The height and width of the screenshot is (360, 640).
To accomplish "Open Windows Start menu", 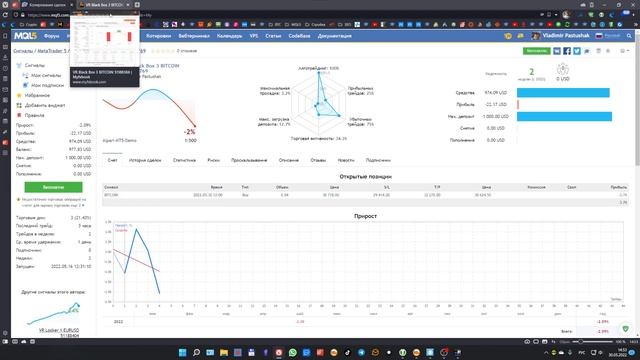I will 182,352.
